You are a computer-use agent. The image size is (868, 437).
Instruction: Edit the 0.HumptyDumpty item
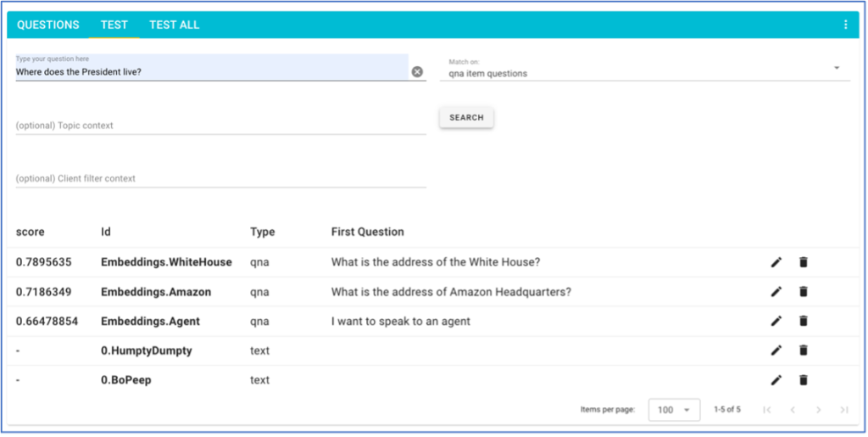click(776, 350)
